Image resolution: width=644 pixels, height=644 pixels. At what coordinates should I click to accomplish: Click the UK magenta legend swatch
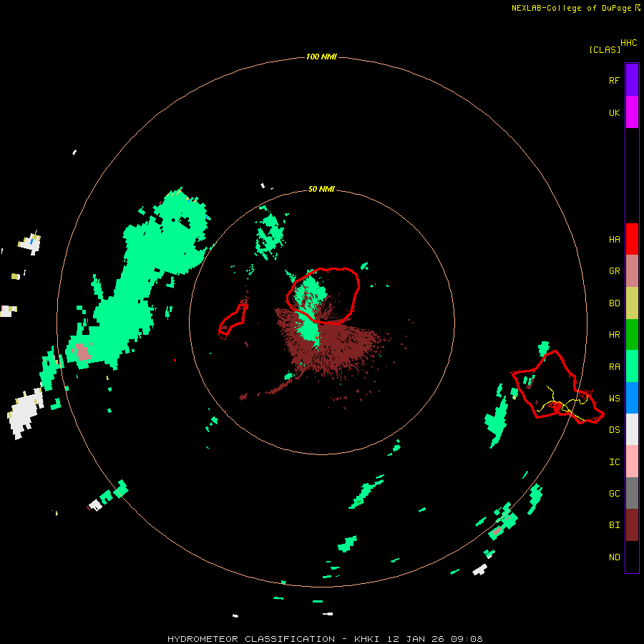click(632, 112)
